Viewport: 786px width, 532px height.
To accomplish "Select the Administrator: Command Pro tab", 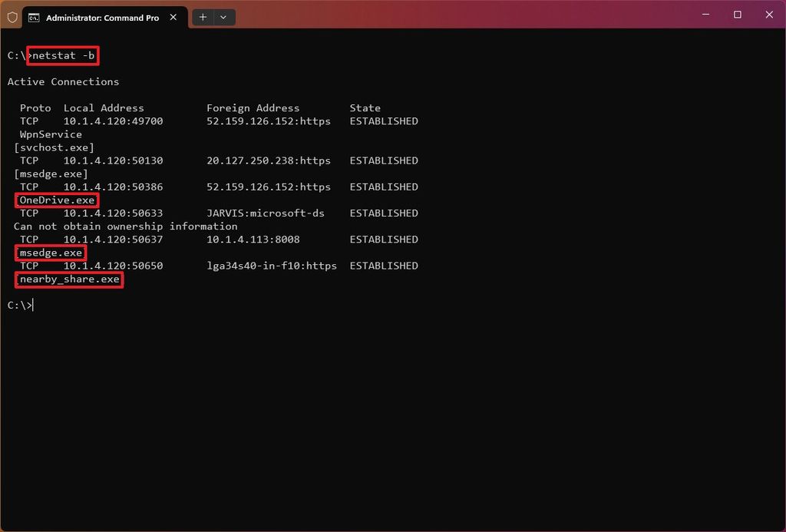I will [x=104, y=16].
